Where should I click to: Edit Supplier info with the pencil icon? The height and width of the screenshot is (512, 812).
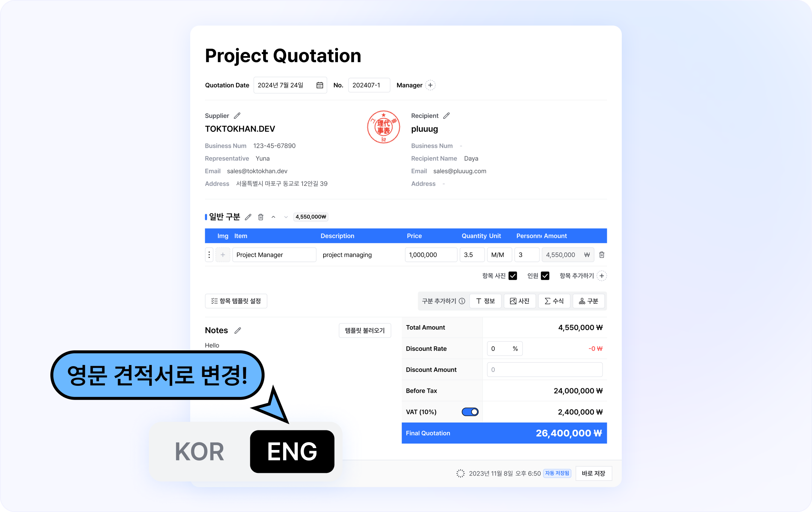[237, 116]
